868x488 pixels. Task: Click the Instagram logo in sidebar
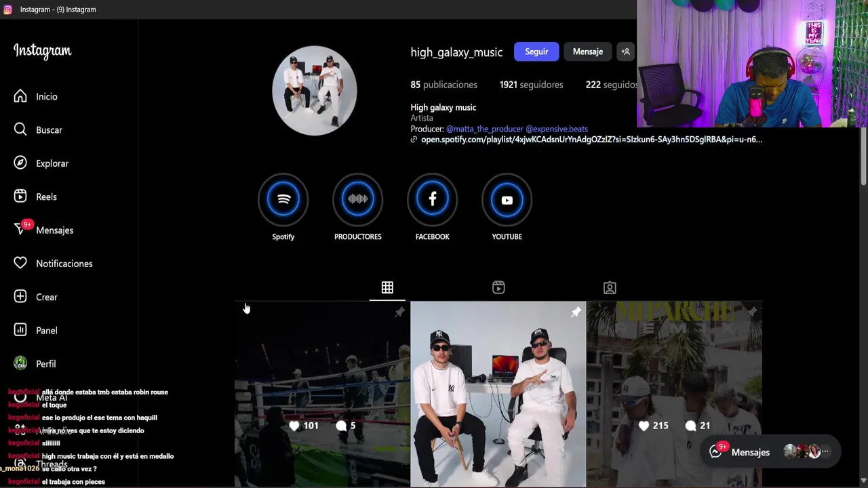point(42,52)
